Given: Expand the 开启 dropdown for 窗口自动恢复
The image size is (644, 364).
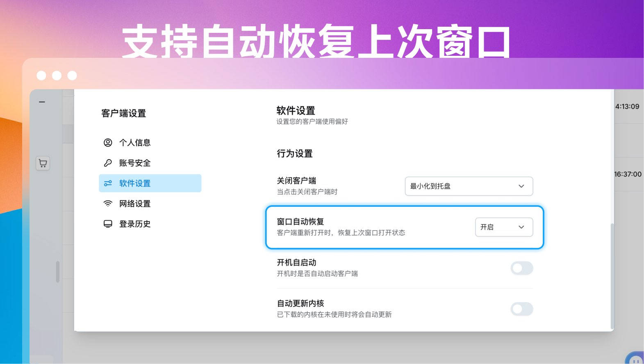Looking at the screenshot, I should [x=504, y=227].
